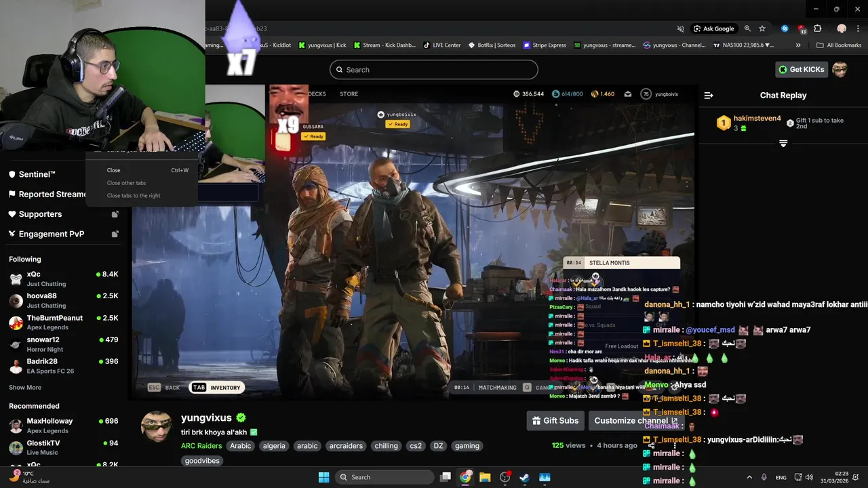Focus the Kick search field
This screenshot has width=868, height=488.
coord(434,70)
